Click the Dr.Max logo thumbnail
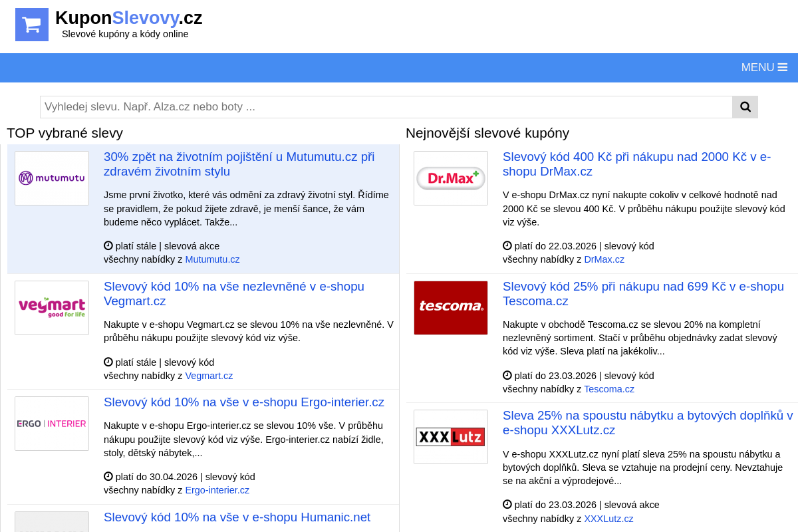798x532 pixels. (451, 178)
